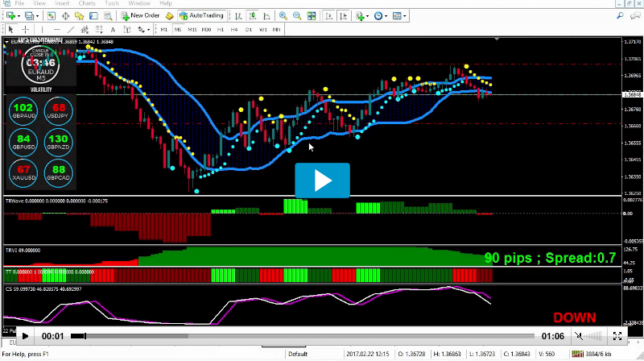Open the Strategy Tester icon
Image resolution: width=644 pixels, height=361 pixels.
click(x=108, y=16)
